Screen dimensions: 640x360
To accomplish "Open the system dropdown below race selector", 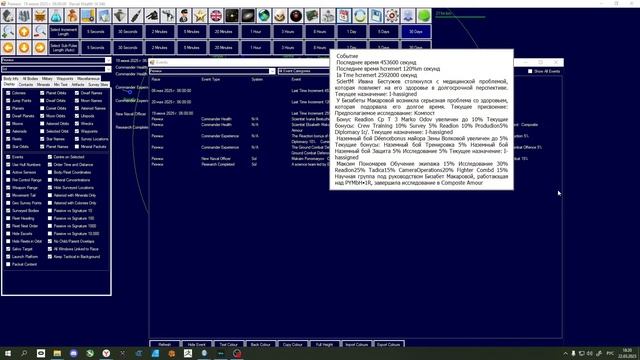I will pyautogui.click(x=56, y=69).
